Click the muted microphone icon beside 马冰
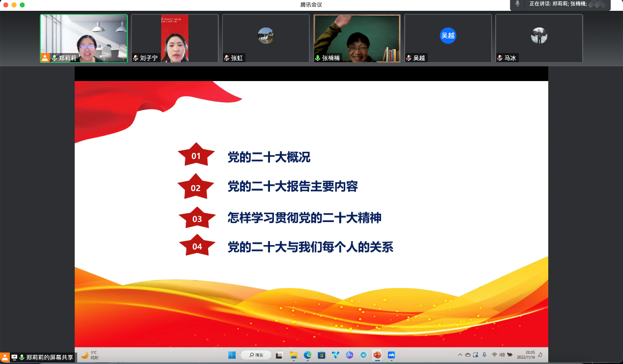 click(x=500, y=58)
